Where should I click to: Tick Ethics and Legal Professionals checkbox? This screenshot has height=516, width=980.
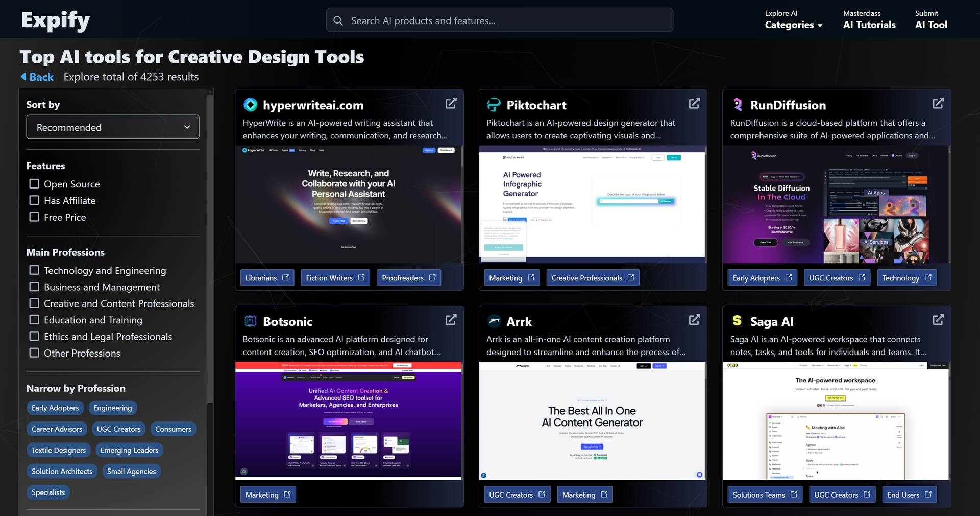click(34, 336)
